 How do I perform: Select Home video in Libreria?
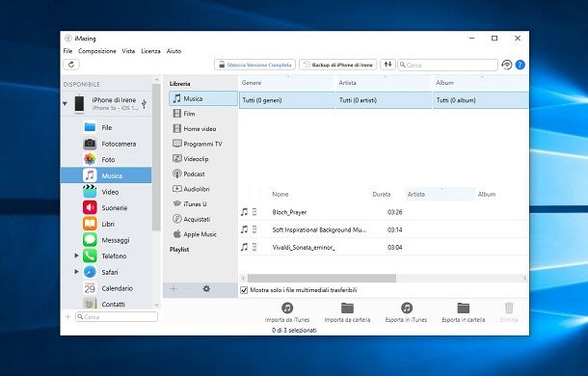[203, 129]
